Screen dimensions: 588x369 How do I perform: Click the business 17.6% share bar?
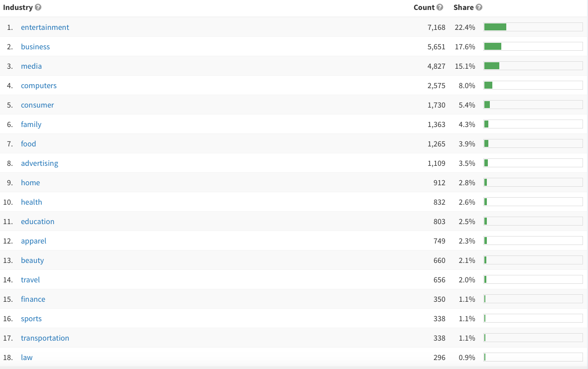tap(533, 47)
